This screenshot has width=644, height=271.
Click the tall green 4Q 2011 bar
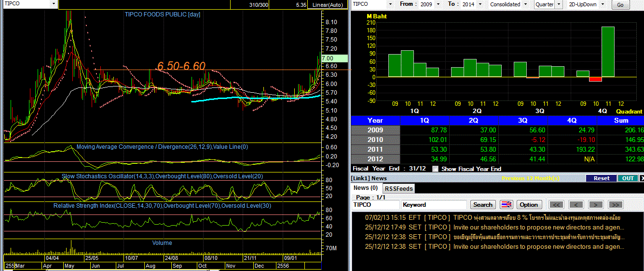tap(608, 52)
